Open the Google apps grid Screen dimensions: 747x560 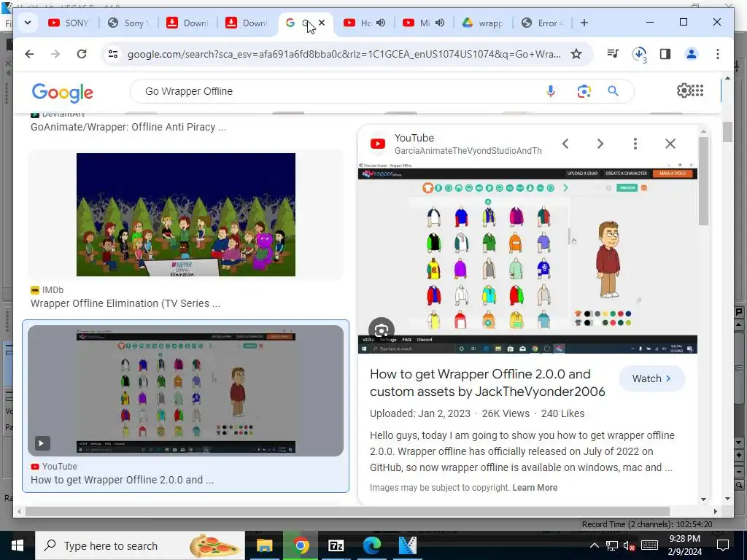pos(697,90)
